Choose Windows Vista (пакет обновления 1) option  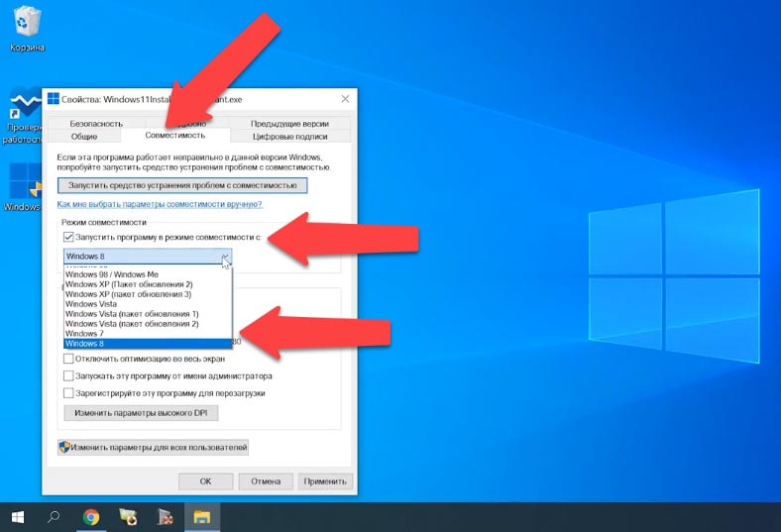[x=148, y=314]
